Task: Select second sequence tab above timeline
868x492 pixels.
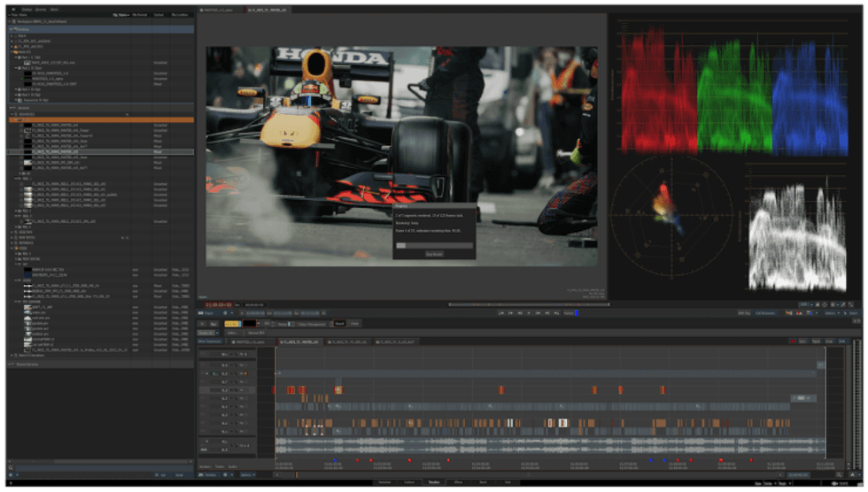Action: [299, 342]
